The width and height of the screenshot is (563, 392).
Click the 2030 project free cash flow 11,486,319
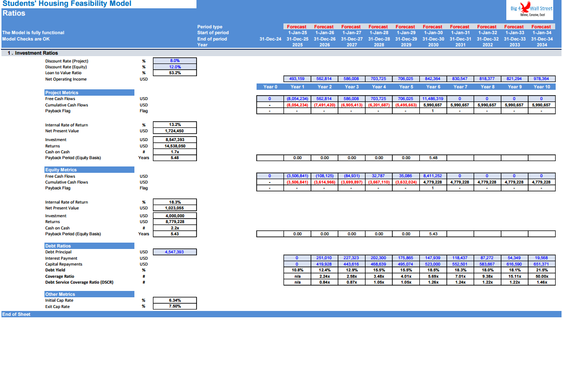433,99
